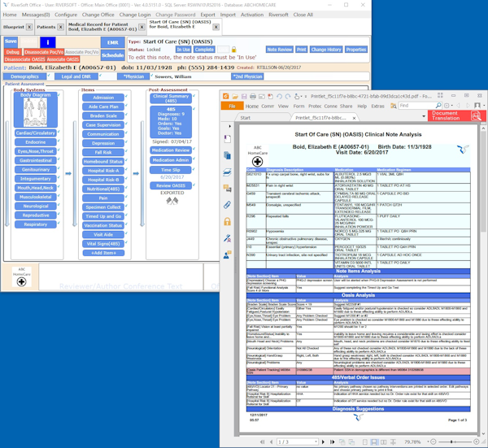
Task: Close the Patients tab
Action: click(61, 27)
